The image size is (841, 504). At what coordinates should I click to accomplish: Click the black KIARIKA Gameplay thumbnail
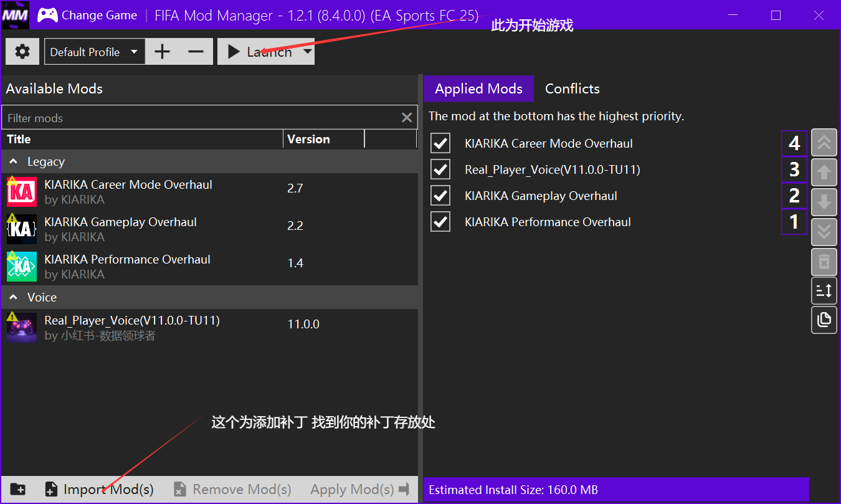coord(22,229)
